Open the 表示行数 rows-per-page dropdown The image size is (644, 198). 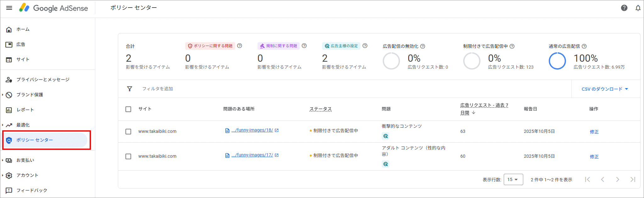click(513, 179)
